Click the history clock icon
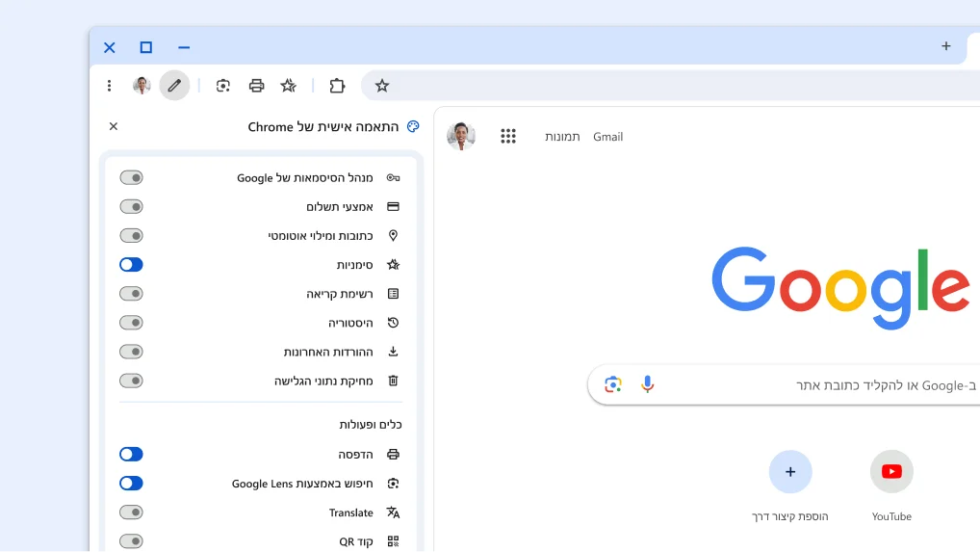This screenshot has height=552, width=980. 393,323
